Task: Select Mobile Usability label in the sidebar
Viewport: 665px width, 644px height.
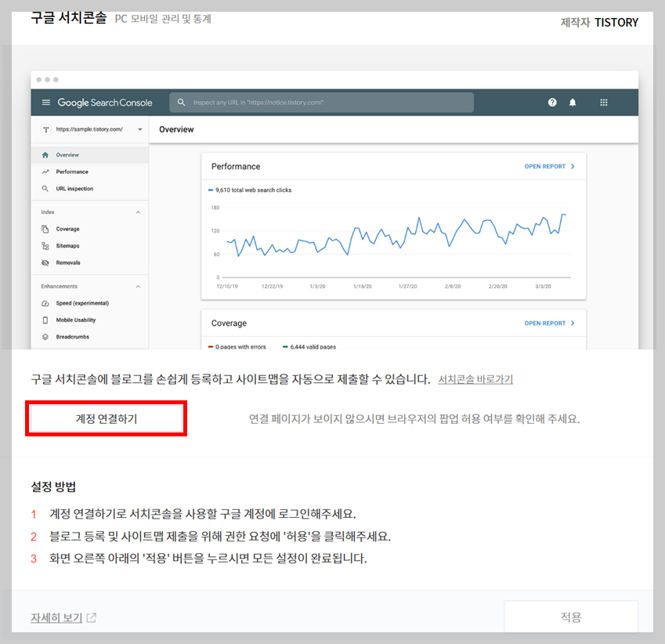Action: click(76, 320)
